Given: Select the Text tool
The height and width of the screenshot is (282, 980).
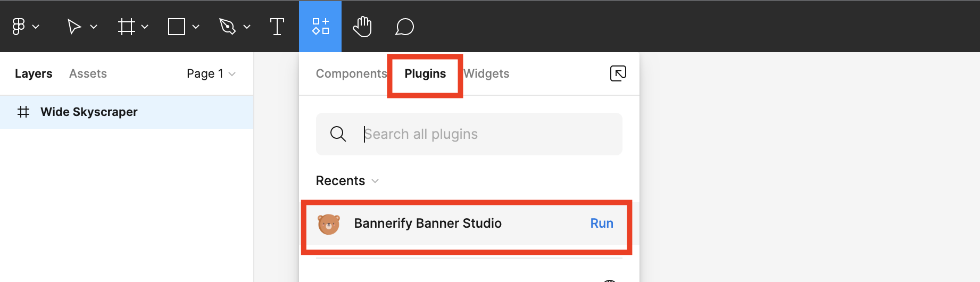Looking at the screenshot, I should click(277, 27).
